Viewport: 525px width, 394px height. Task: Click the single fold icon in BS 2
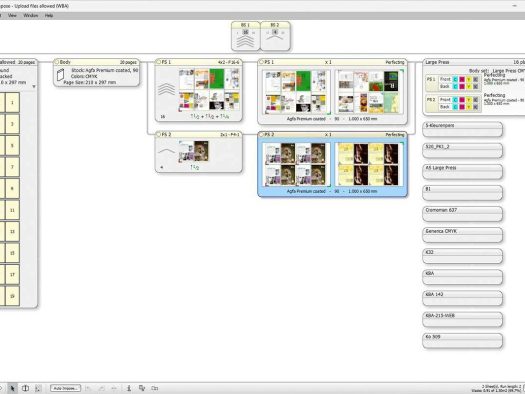coord(275,37)
